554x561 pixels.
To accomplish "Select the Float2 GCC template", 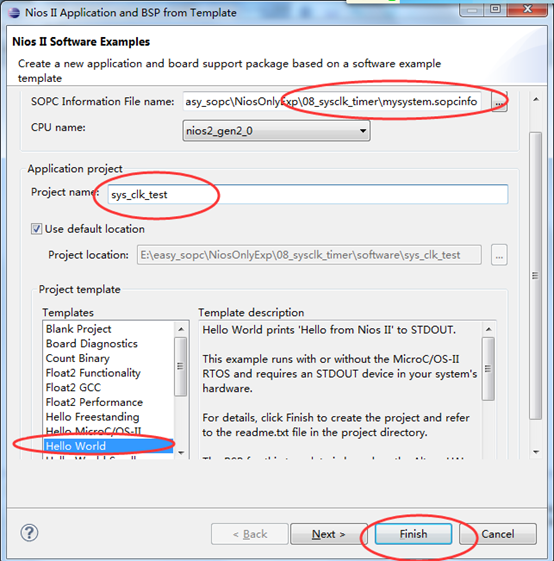I will pyautogui.click(x=73, y=387).
